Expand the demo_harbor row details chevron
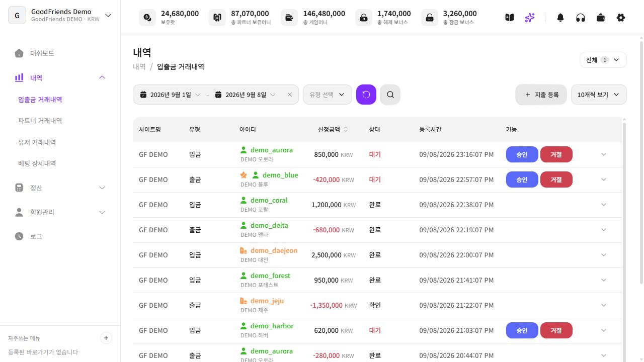The height and width of the screenshot is (362, 644). tap(604, 330)
